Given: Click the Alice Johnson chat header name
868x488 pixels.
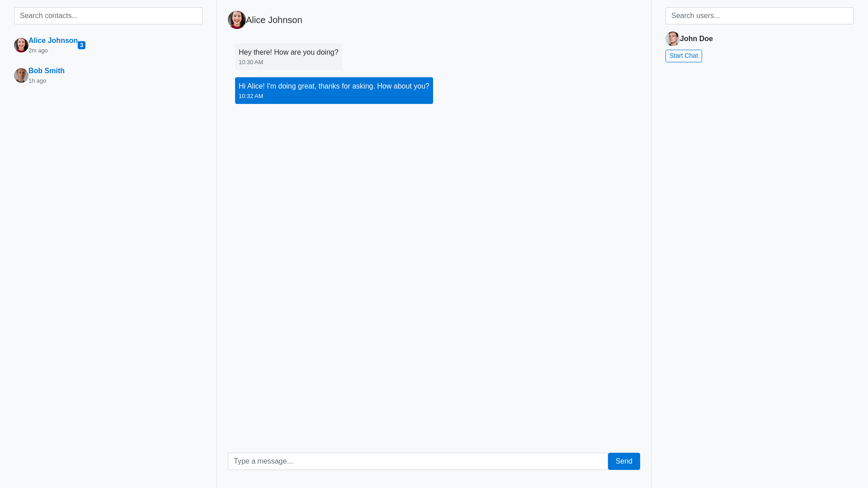Looking at the screenshot, I should pyautogui.click(x=274, y=20).
